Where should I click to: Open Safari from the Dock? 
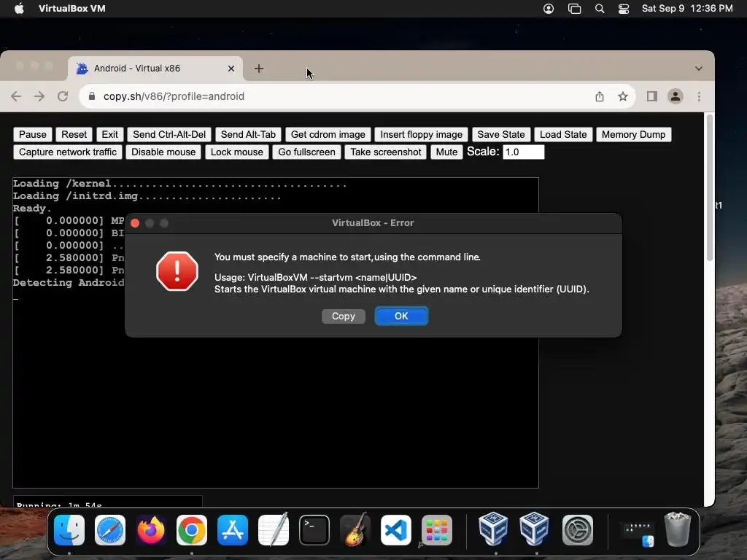click(110, 530)
